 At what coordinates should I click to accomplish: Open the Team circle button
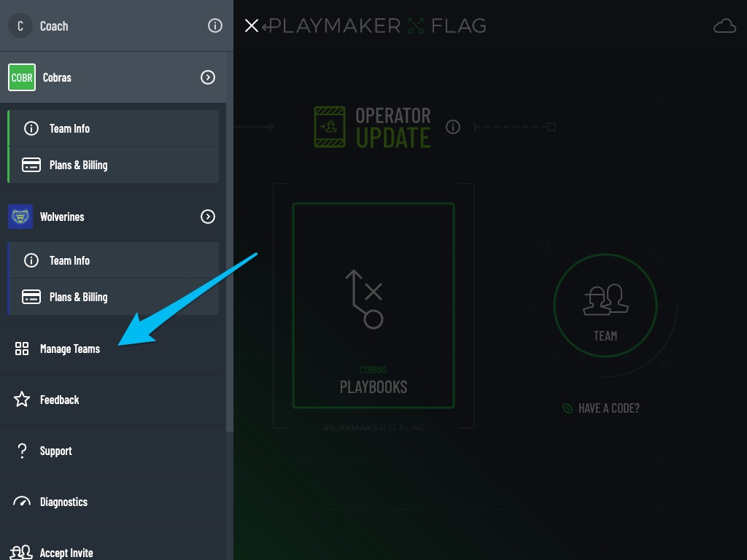(x=605, y=306)
